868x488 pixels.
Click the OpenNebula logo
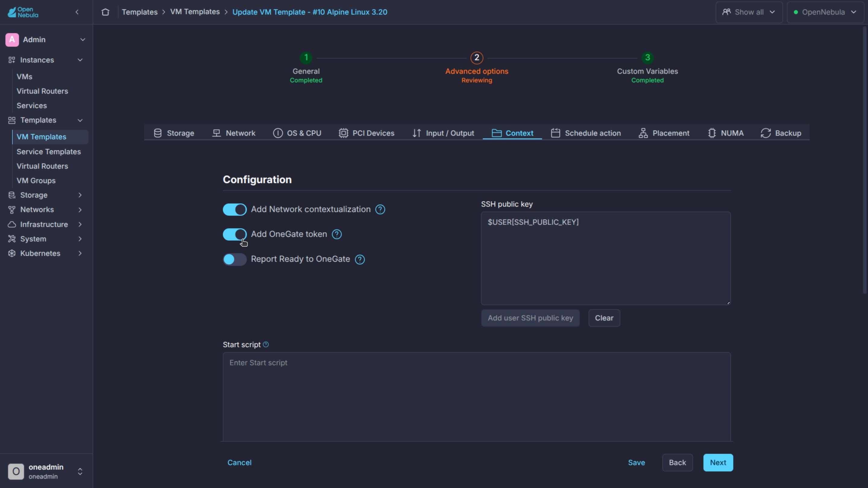coord(23,12)
